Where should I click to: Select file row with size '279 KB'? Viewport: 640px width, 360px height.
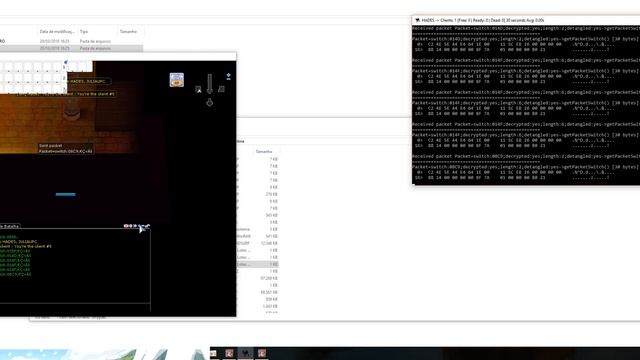click(x=257, y=194)
